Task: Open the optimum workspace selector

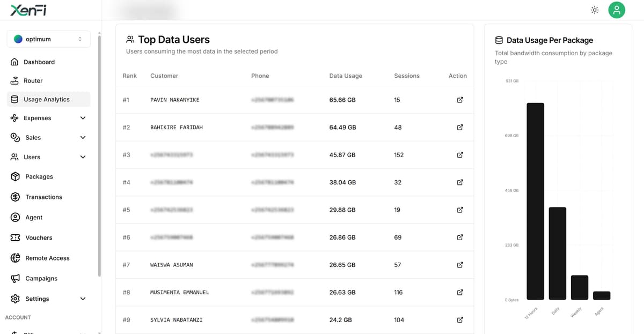Action: point(48,39)
